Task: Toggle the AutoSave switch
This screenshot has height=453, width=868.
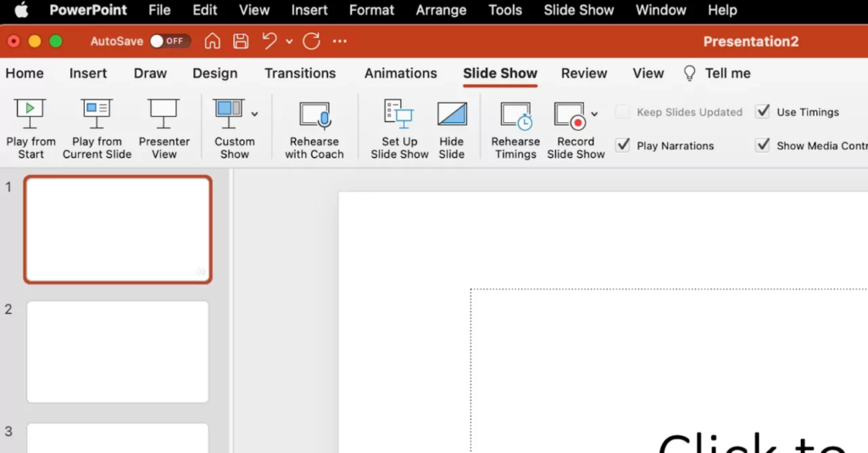Action: (x=170, y=41)
